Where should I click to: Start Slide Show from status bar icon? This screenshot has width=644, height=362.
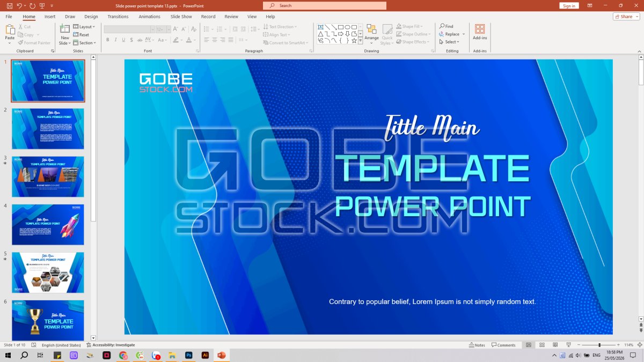point(568,345)
